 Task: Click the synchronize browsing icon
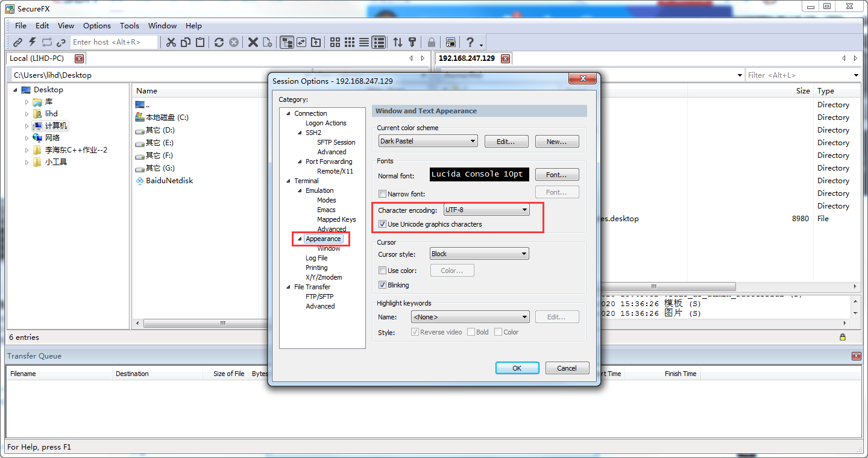point(301,42)
